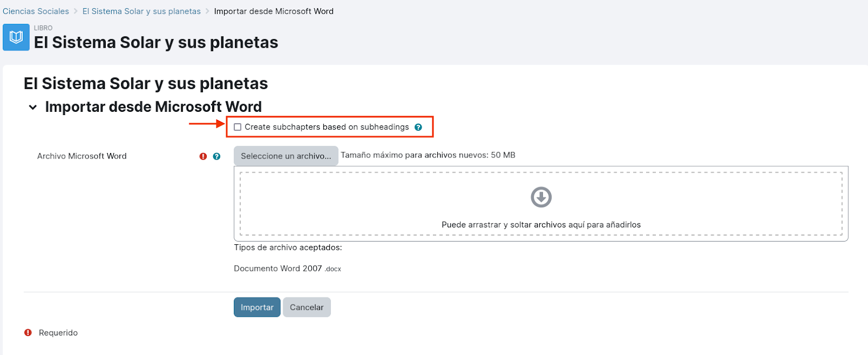Click the required-field icon beside Archivo Microsoft Word
Image resolution: width=868 pixels, height=355 pixels.
coord(203,156)
